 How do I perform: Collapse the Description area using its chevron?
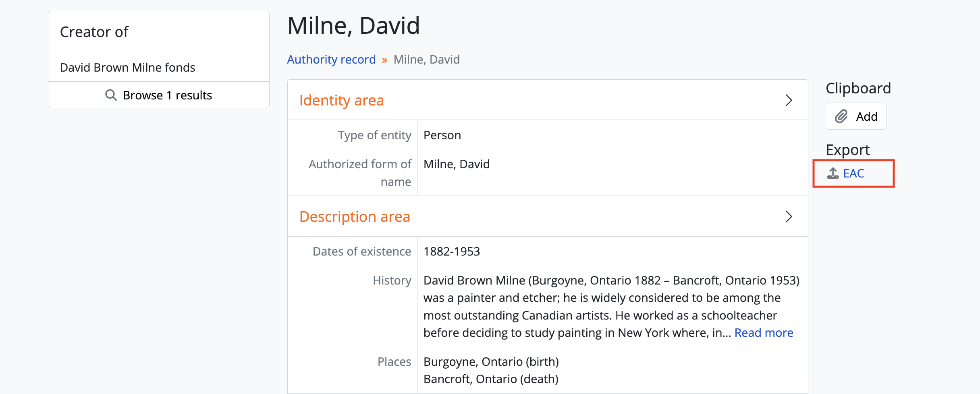(789, 217)
